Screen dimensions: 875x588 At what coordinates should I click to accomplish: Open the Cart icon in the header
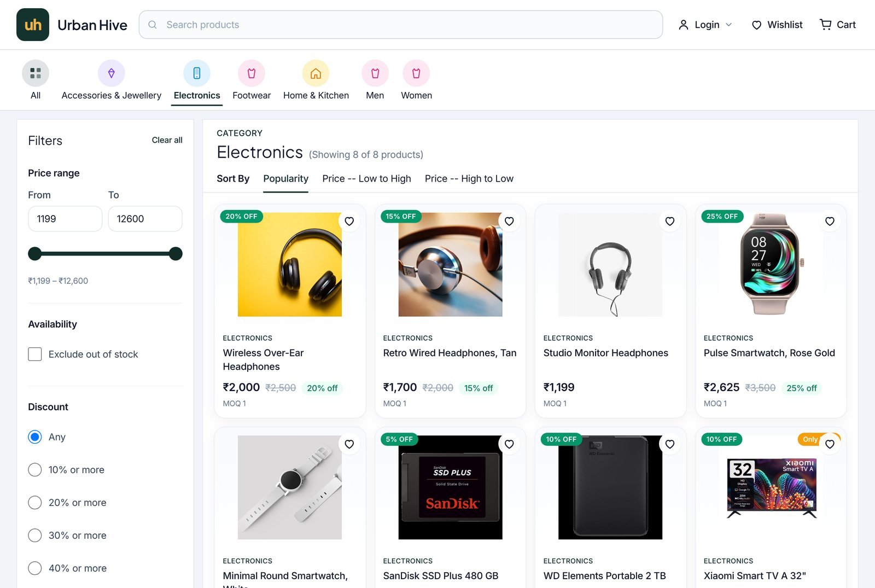[825, 25]
